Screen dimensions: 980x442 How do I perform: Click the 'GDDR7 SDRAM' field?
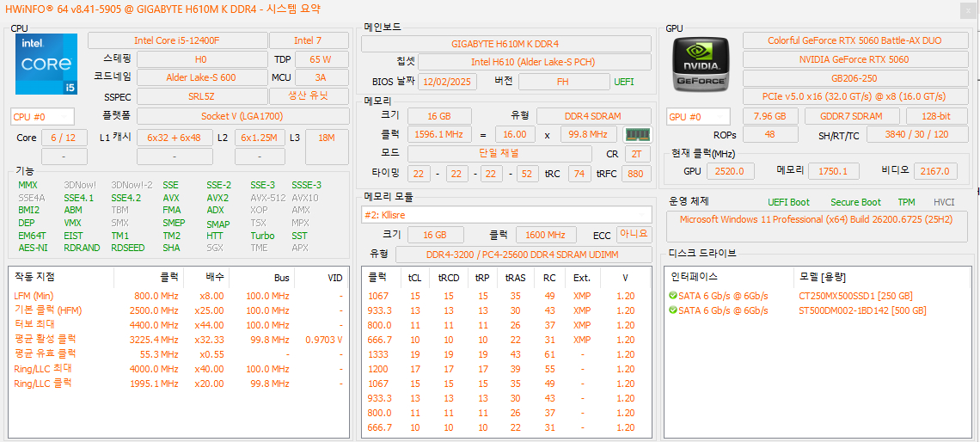click(852, 116)
